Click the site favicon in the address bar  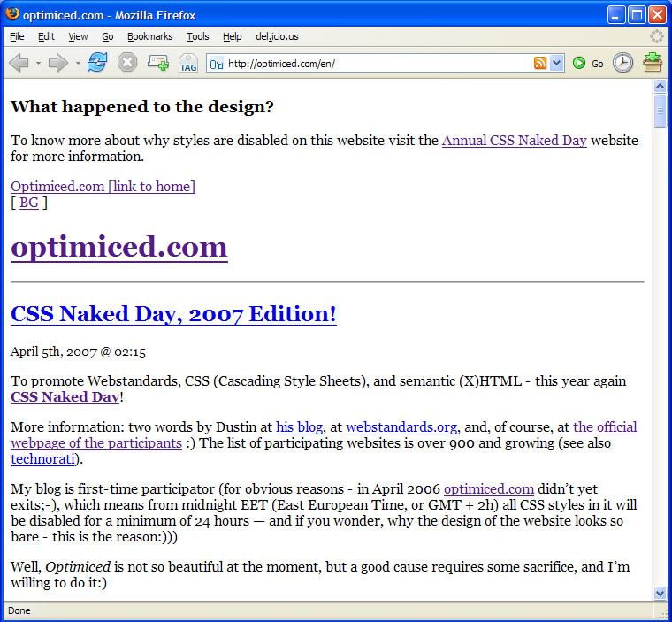(x=217, y=64)
